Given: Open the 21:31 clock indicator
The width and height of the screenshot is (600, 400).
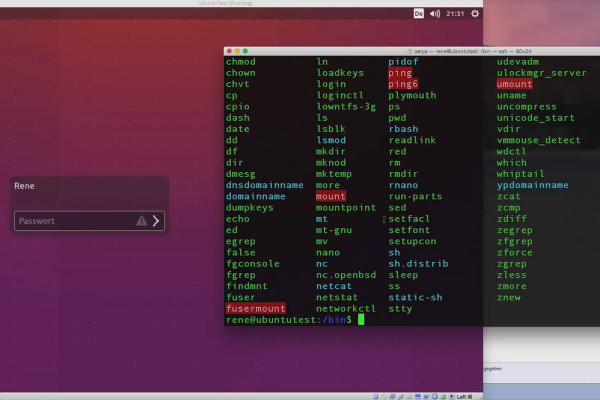Looking at the screenshot, I should pyautogui.click(x=455, y=14).
